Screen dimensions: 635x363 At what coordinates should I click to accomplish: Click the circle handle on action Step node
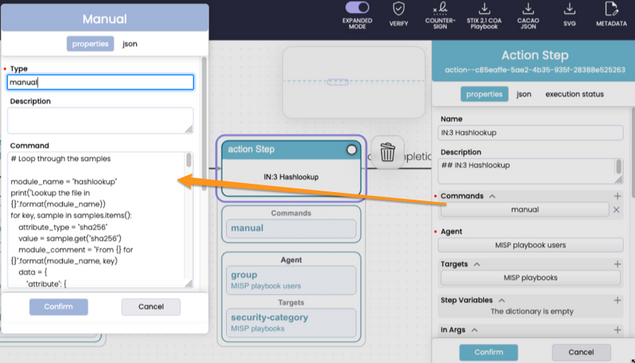(352, 150)
